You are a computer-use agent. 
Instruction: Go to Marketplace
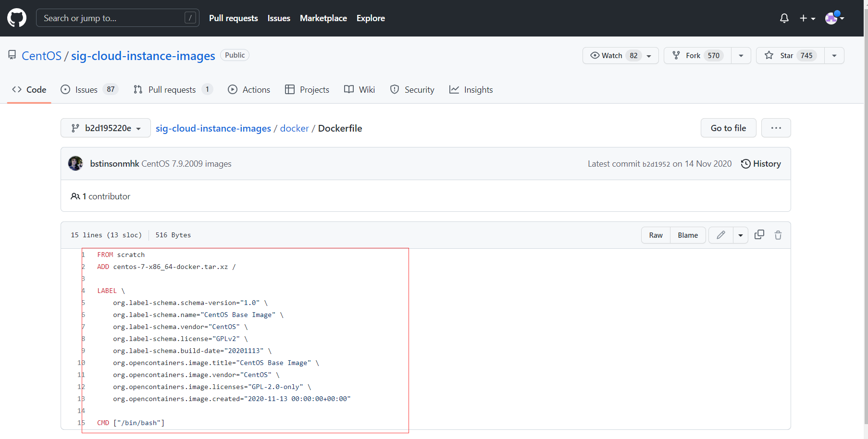[323, 18]
